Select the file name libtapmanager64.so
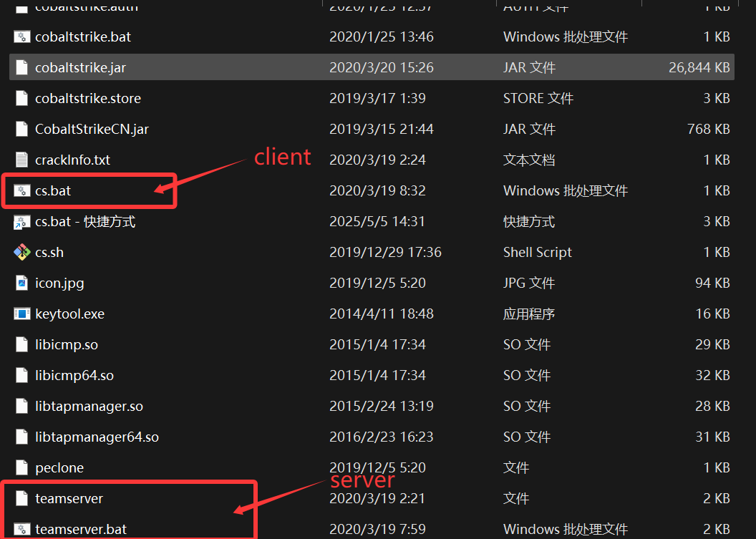The image size is (756, 539). pyautogui.click(x=97, y=437)
